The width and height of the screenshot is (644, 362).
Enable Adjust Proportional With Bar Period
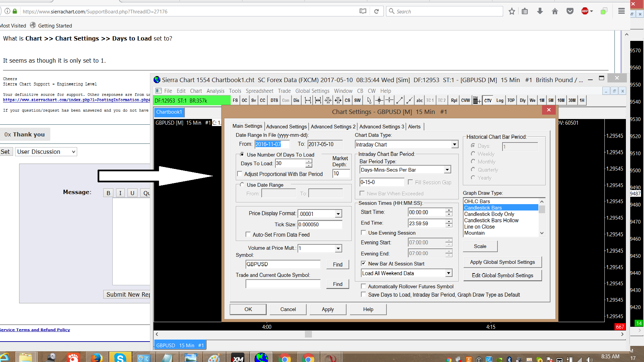240,174
